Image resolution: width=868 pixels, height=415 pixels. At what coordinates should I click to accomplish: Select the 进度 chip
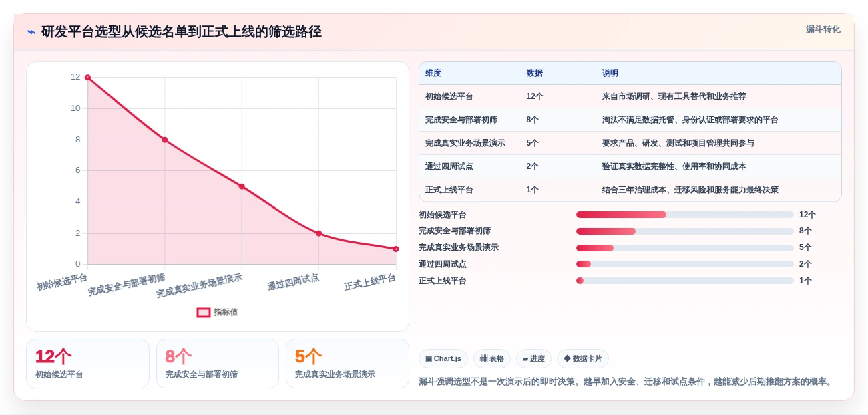coord(533,358)
